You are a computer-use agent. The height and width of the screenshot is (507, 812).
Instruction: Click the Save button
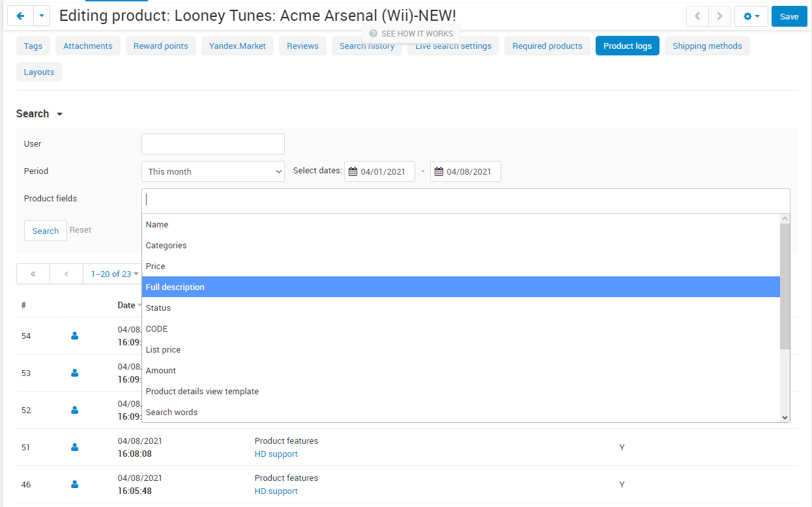[x=789, y=16]
